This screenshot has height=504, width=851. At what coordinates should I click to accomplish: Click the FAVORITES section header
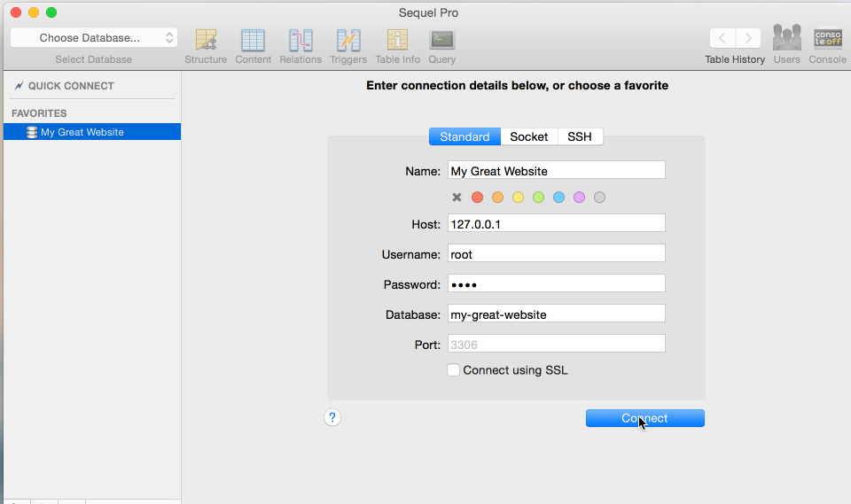tap(39, 113)
